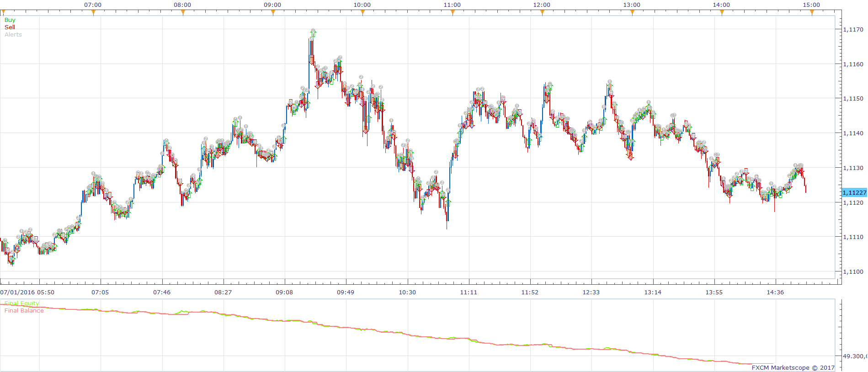
Task: Click the orange marker at 08:00
Action: [x=183, y=12]
